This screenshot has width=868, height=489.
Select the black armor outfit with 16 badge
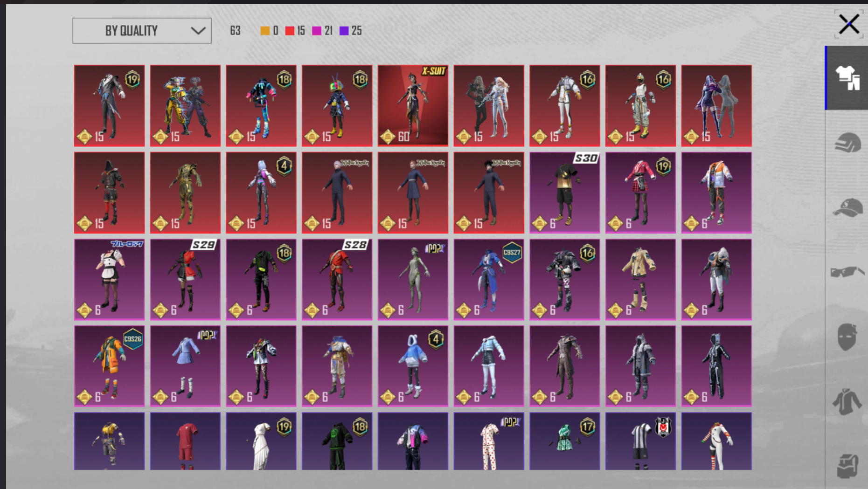[565, 279]
